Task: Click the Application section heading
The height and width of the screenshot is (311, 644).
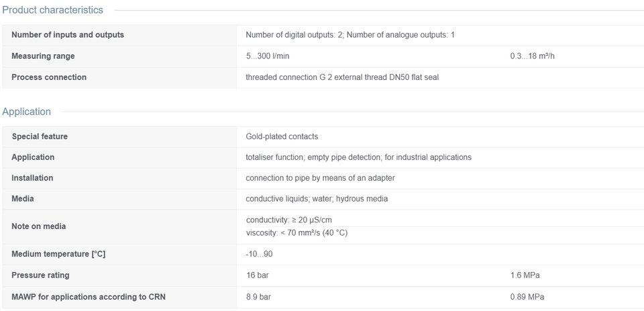Action: click(x=26, y=112)
